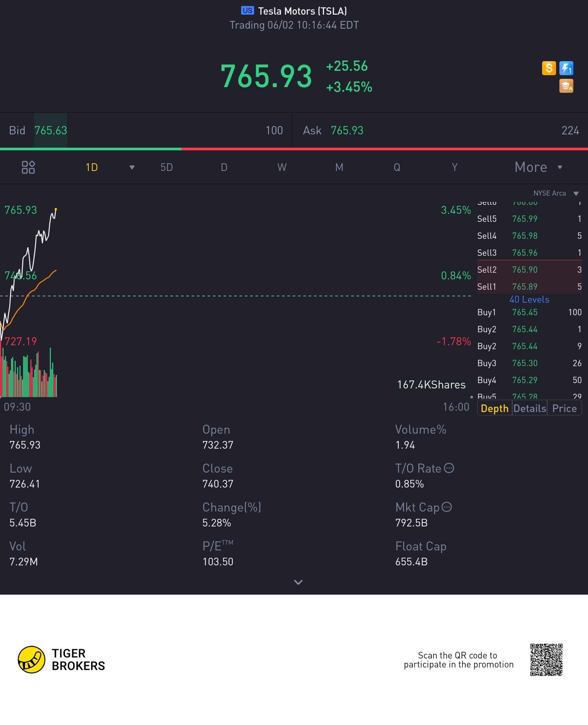The image size is (588, 725).
Task: Switch to the Y yearly chart tab
Action: [x=455, y=167]
